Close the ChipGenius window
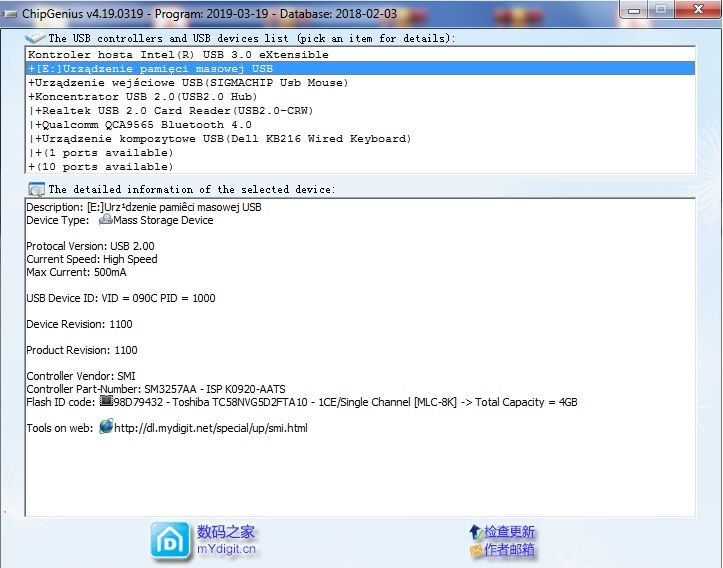723x568 pixels. [699, 9]
